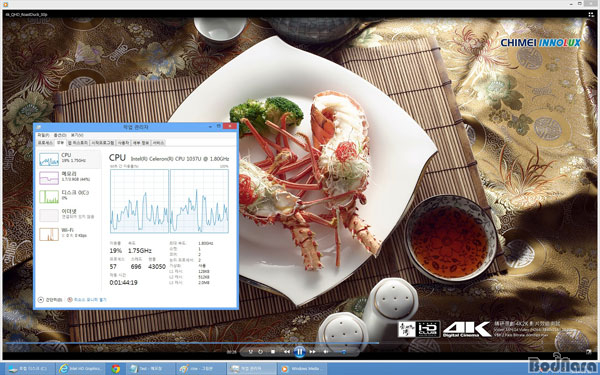Collapse Task Manager with fewer details button
The width and height of the screenshot is (600, 375).
pos(50,300)
